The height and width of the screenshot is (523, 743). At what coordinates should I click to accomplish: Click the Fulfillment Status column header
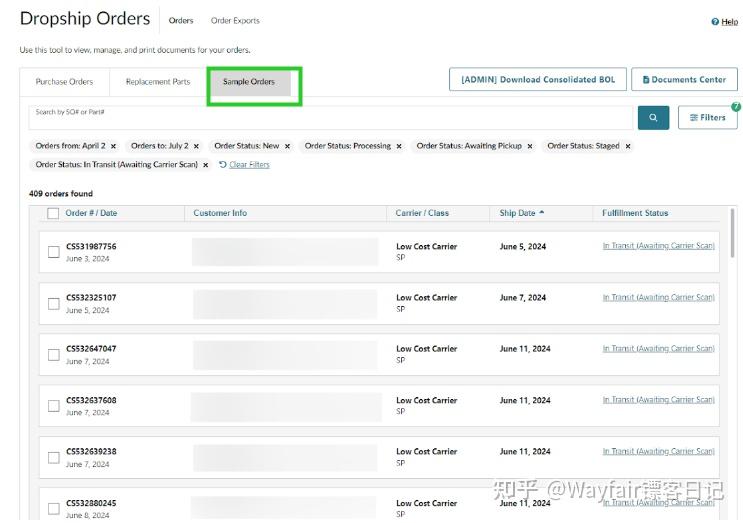pos(635,213)
